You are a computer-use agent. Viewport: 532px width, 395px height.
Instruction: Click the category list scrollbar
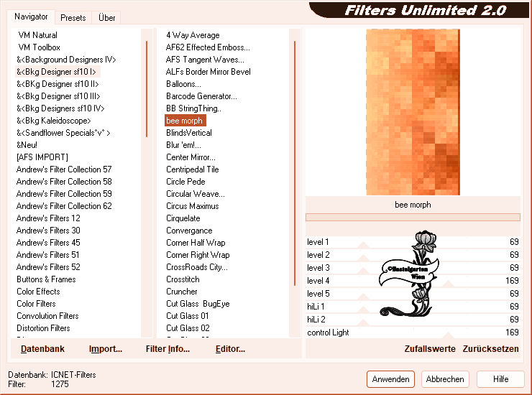pyautogui.click(x=147, y=89)
